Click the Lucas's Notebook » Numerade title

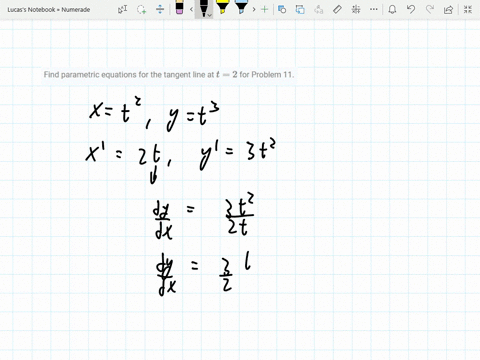pos(49,10)
